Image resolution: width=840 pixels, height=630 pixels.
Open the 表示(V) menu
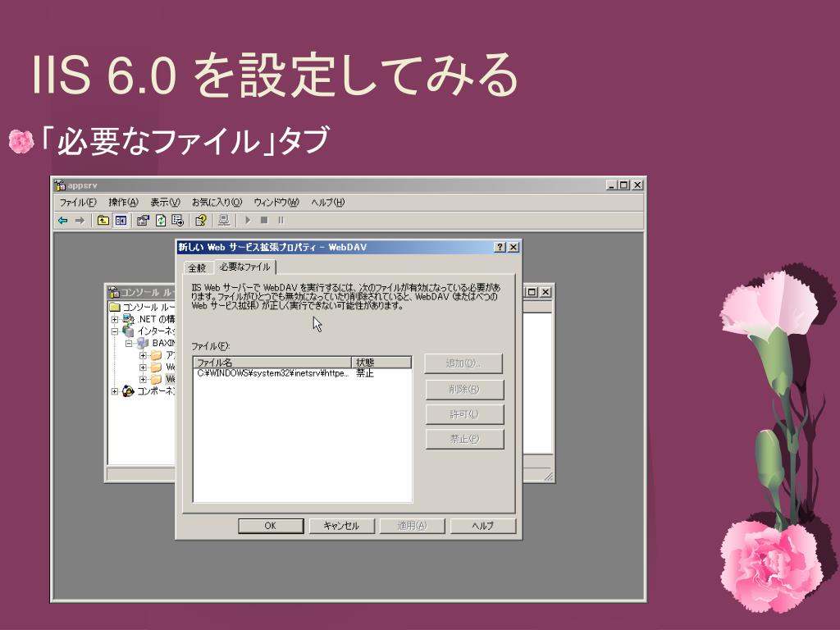165,203
